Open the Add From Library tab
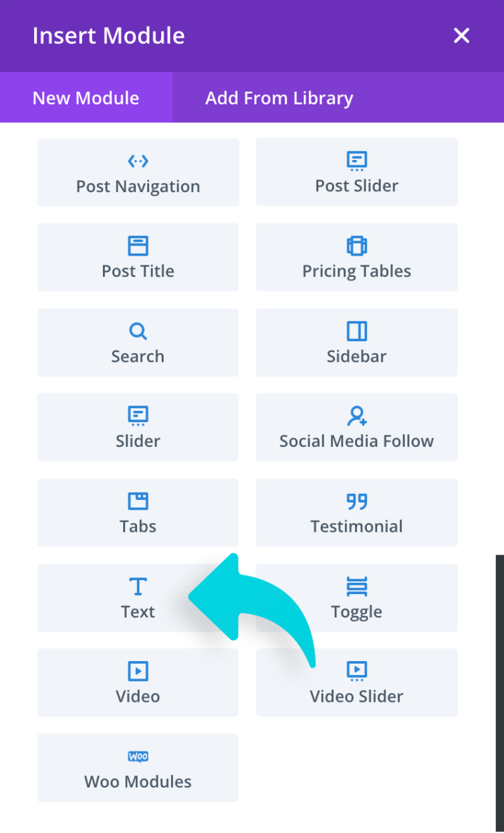Image resolution: width=504 pixels, height=833 pixels. tap(279, 98)
